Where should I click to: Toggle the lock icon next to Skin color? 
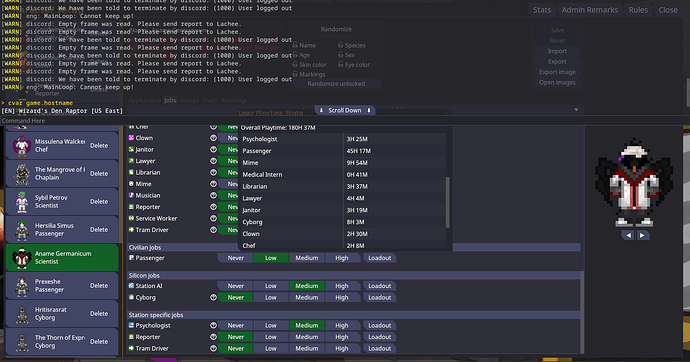(x=295, y=64)
